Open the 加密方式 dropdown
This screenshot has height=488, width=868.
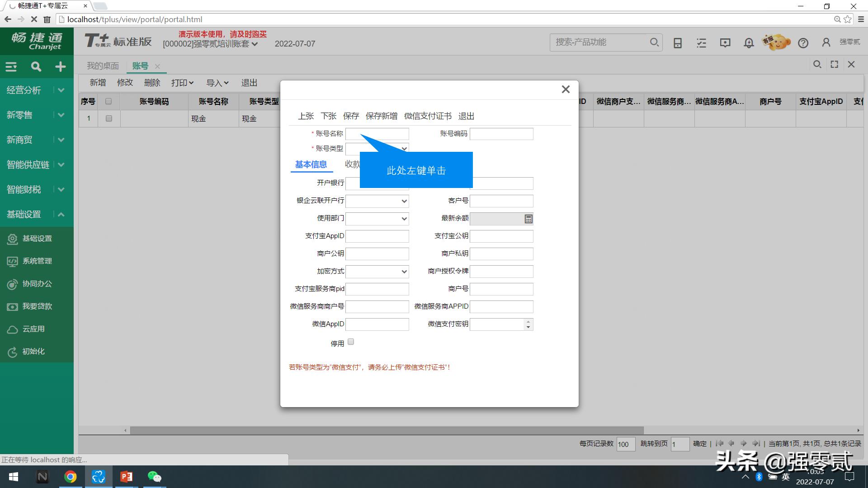tap(403, 271)
